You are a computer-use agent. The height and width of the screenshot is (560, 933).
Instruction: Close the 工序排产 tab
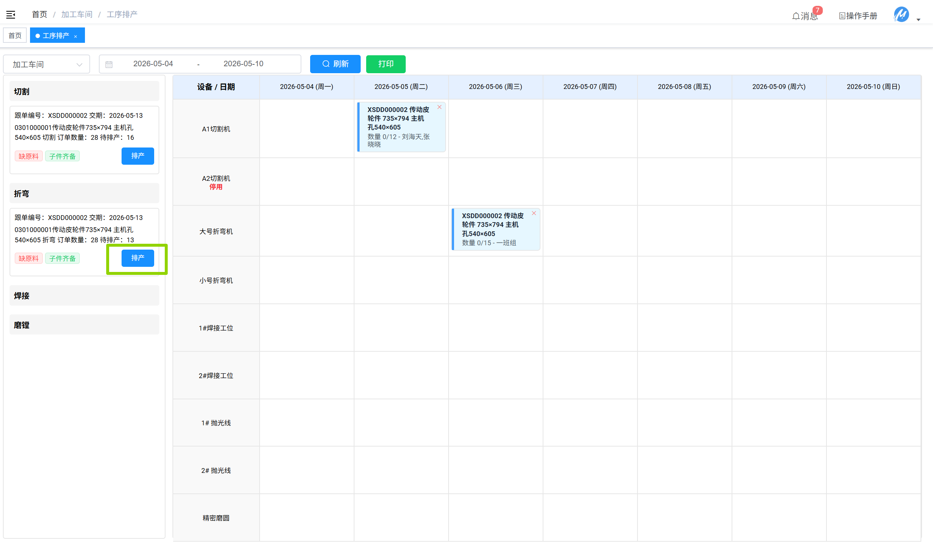(76, 36)
